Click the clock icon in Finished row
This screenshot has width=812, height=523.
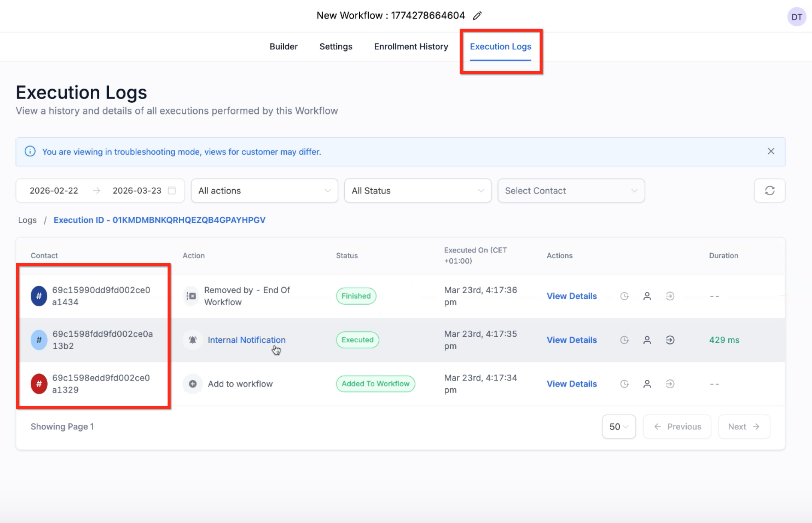[624, 296]
